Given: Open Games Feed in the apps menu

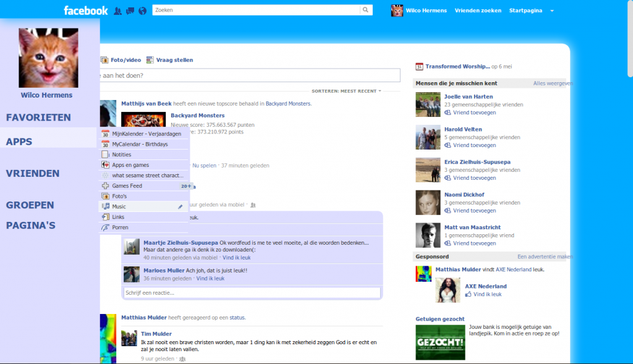Looking at the screenshot, I should coord(144,185).
